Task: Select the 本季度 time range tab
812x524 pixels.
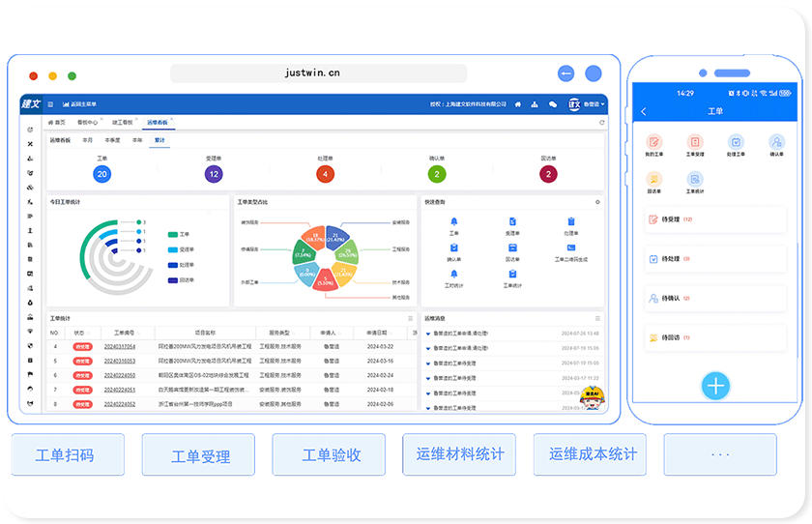Action: pyautogui.click(x=112, y=140)
